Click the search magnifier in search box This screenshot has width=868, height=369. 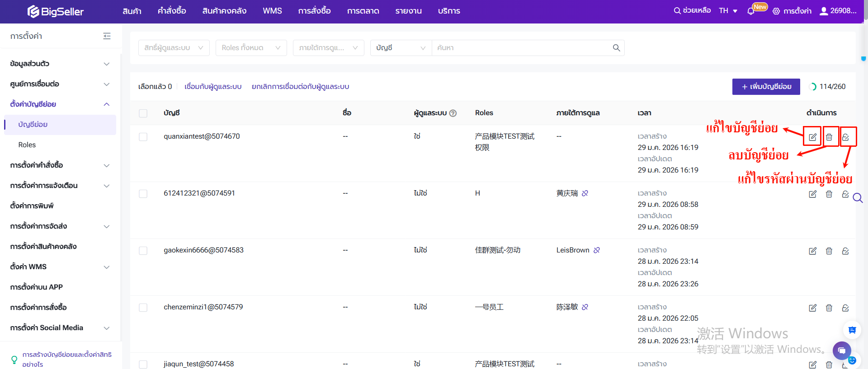click(x=616, y=48)
